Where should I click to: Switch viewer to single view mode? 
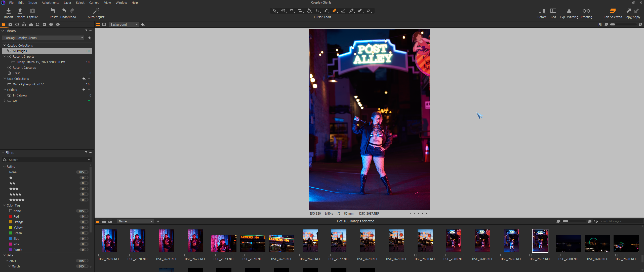[x=104, y=24]
